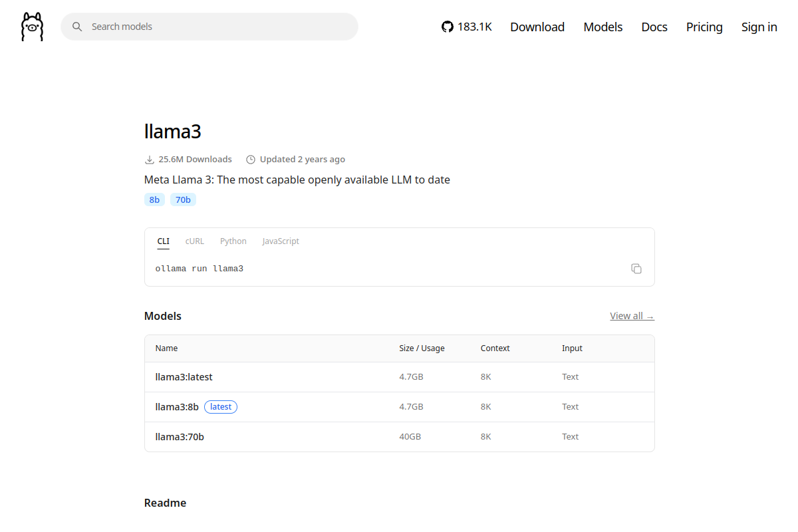Click the blue latest badge

tap(221, 407)
